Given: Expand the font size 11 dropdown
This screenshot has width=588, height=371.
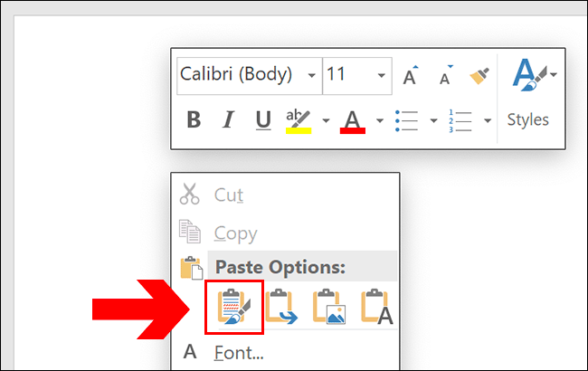Looking at the screenshot, I should coord(382,75).
